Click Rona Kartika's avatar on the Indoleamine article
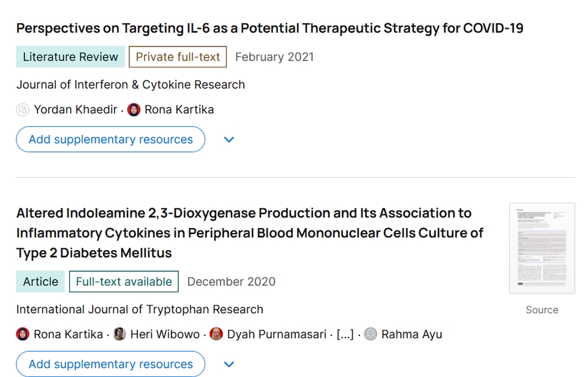This screenshot has height=377, width=588. (x=23, y=334)
